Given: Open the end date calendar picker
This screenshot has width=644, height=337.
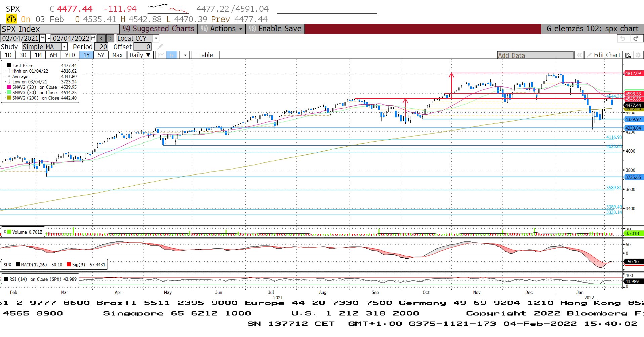Looking at the screenshot, I should (93, 38).
